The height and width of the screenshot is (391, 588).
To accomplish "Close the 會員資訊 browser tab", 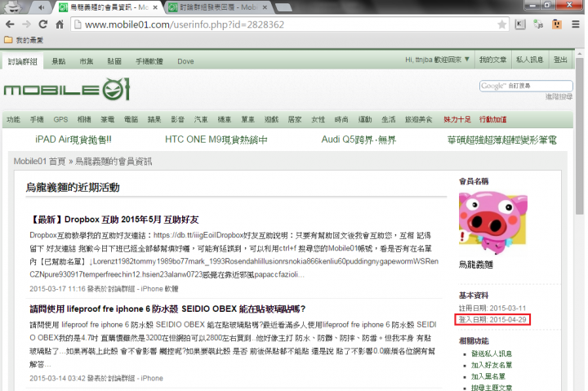I will [x=156, y=7].
